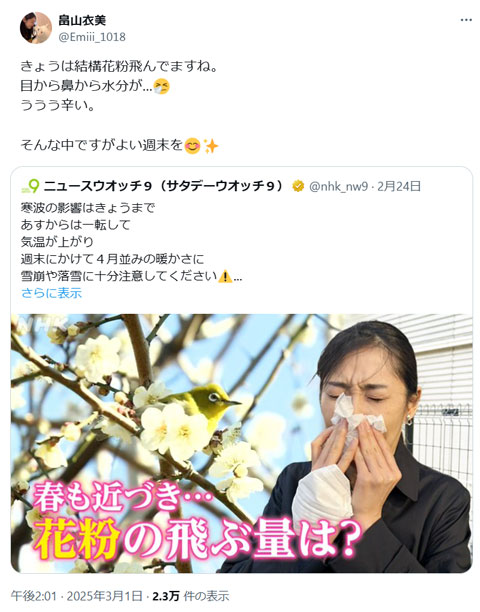Click the 2.3万 件の表示 view count
Viewport: 480px width, 612px height.
(190, 596)
